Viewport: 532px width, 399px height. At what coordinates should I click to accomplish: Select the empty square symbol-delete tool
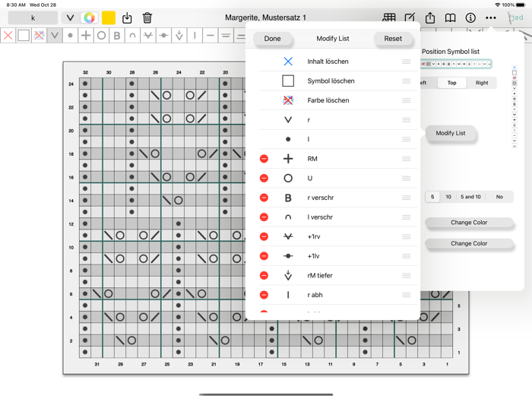pos(24,35)
